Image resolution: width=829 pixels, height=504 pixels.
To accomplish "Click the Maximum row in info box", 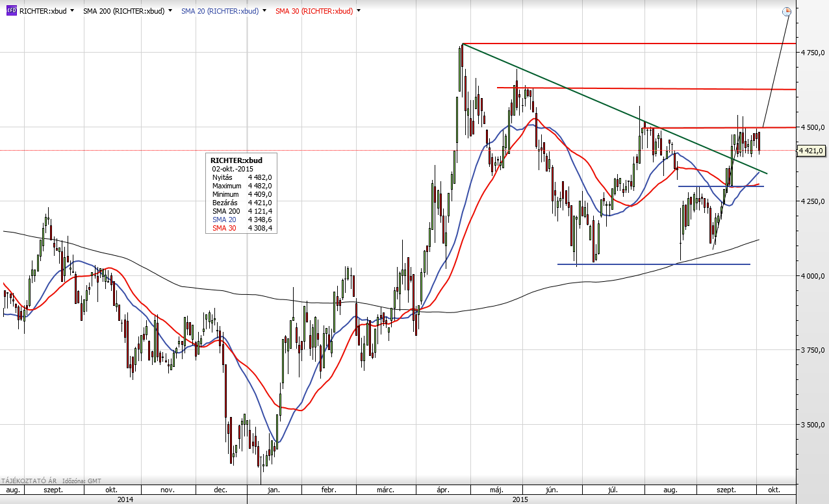I will point(241,186).
